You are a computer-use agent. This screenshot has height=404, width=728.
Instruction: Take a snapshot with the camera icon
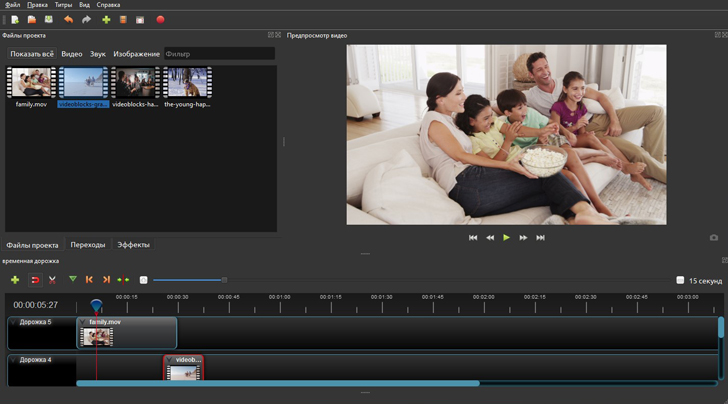coord(713,238)
